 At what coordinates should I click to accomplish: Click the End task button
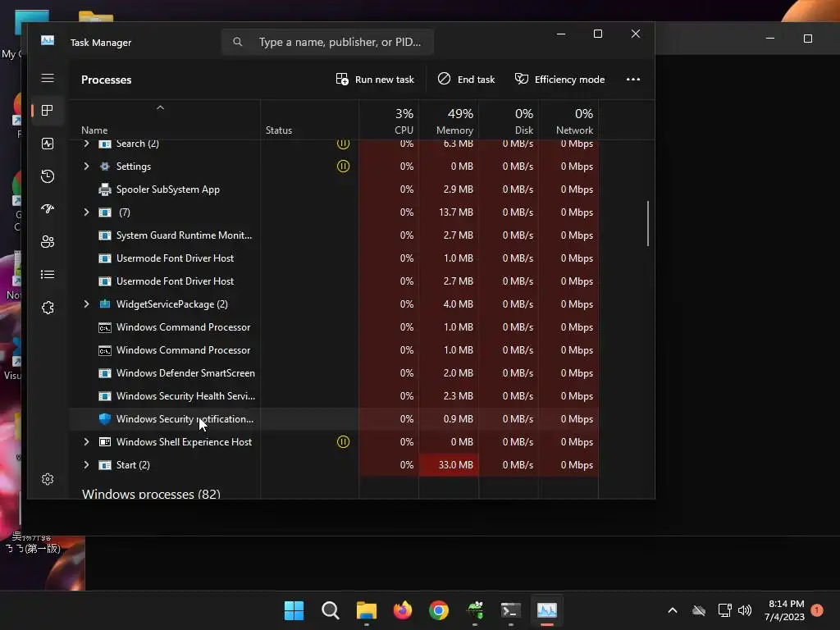(466, 80)
